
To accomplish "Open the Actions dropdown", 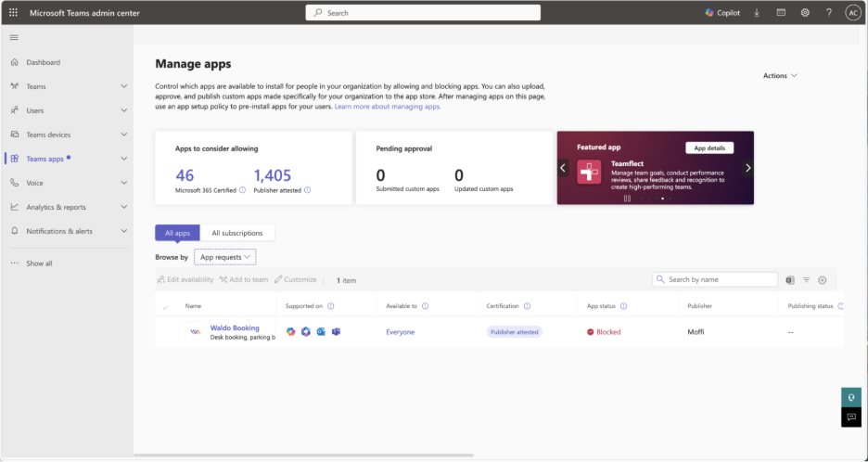I will [780, 76].
